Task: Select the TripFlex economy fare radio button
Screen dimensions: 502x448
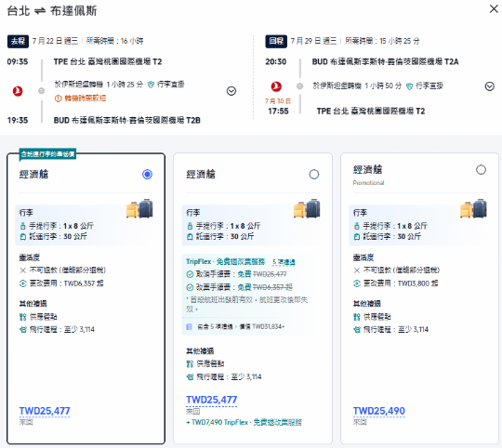Action: (x=314, y=175)
